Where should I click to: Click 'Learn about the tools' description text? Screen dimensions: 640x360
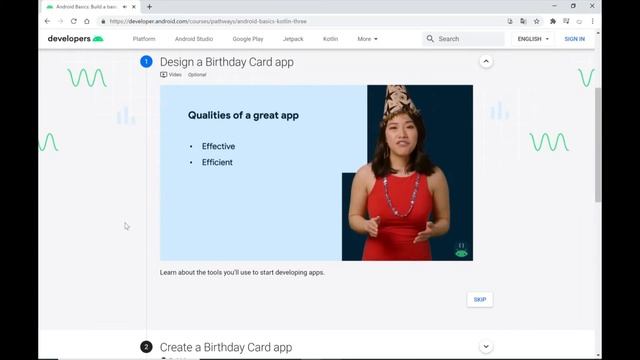coord(242,272)
